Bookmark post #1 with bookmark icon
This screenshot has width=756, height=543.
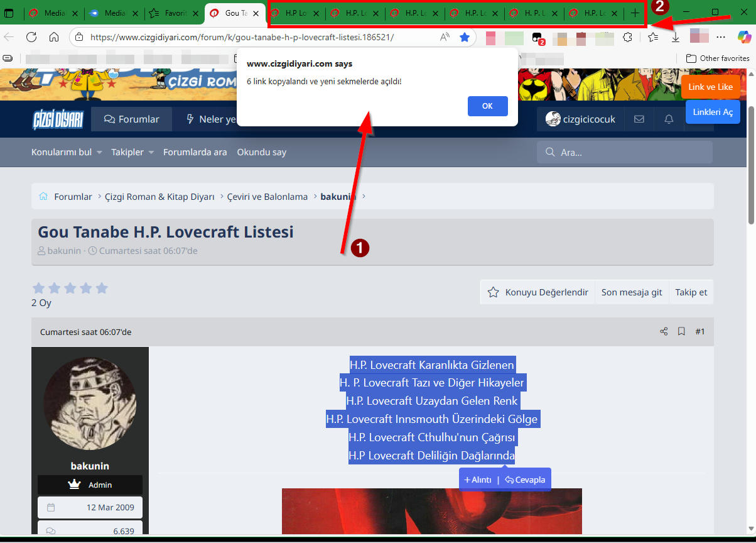[x=681, y=331]
